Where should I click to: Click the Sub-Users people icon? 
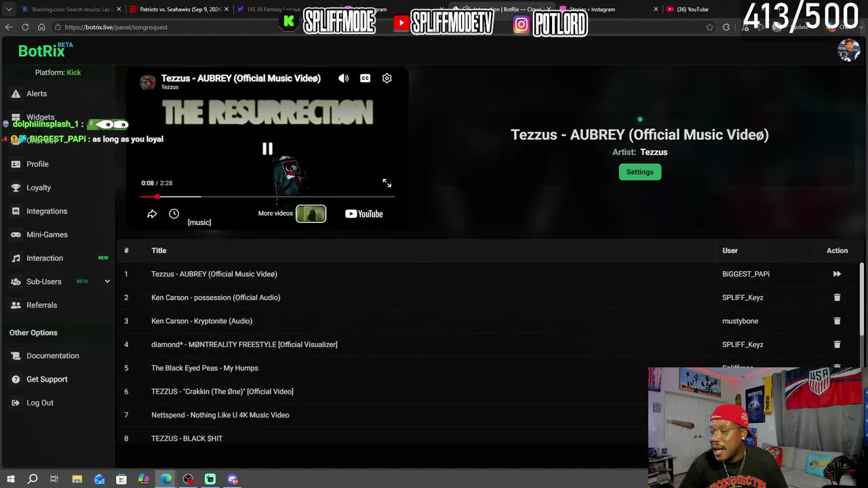16,281
